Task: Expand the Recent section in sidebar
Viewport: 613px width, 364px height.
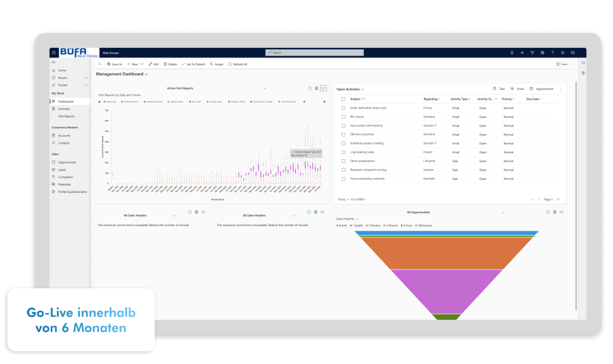Action: (x=86, y=77)
